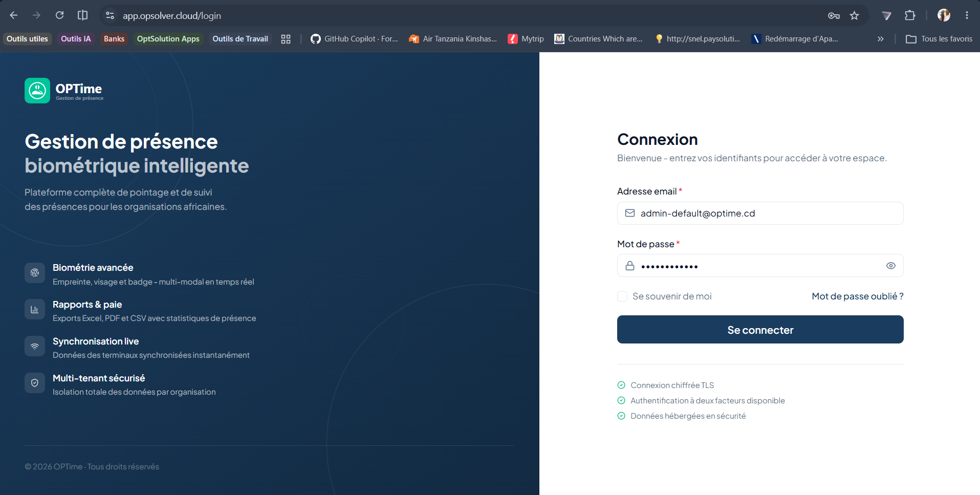Open the Mytrip bookmark

coord(526,39)
